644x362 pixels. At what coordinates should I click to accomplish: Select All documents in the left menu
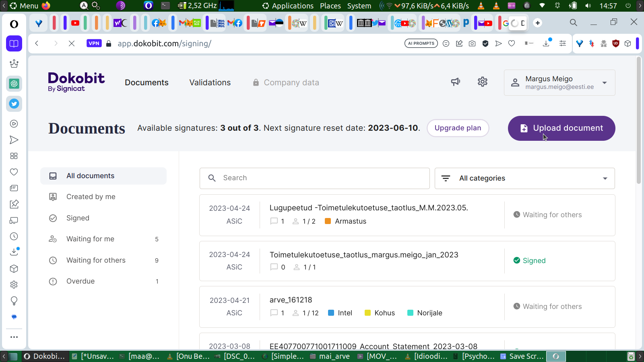tap(103, 176)
